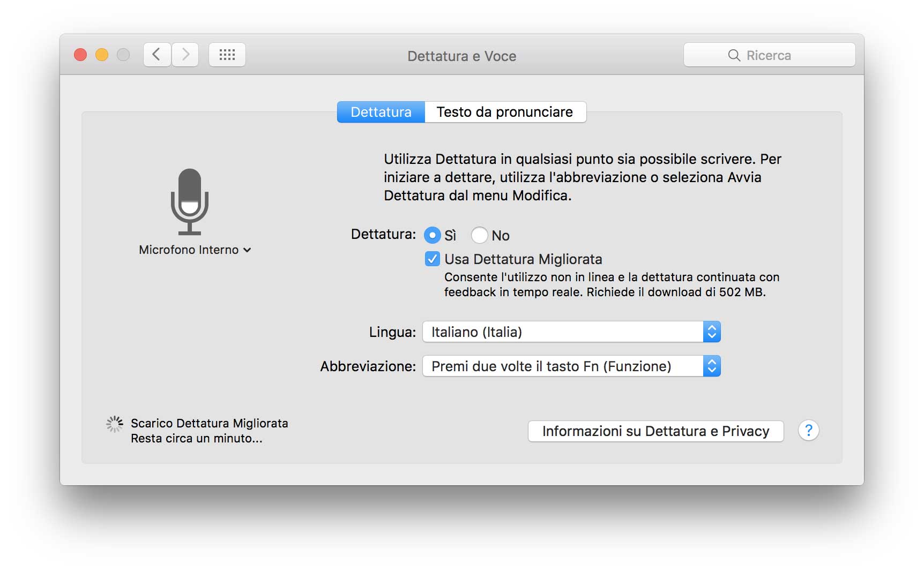This screenshot has height=571, width=924.
Task: Click the Scarico Dettatura Migliorata status text
Action: coord(210,423)
